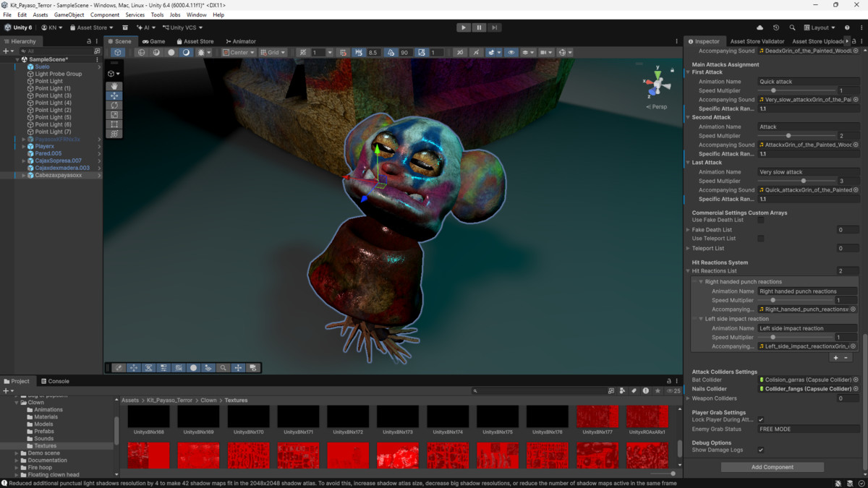This screenshot has height=488, width=868.
Task: Click the Asset Store toolbar button
Action: [92, 27]
